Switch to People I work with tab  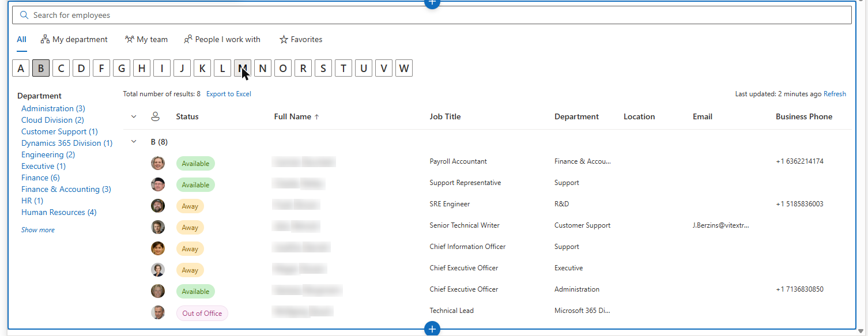point(222,40)
